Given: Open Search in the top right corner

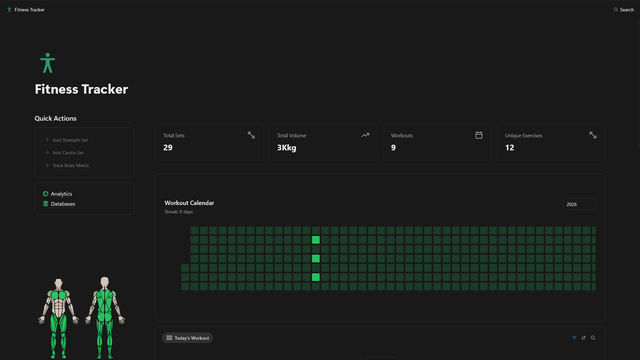Looking at the screenshot, I should click(x=624, y=9).
